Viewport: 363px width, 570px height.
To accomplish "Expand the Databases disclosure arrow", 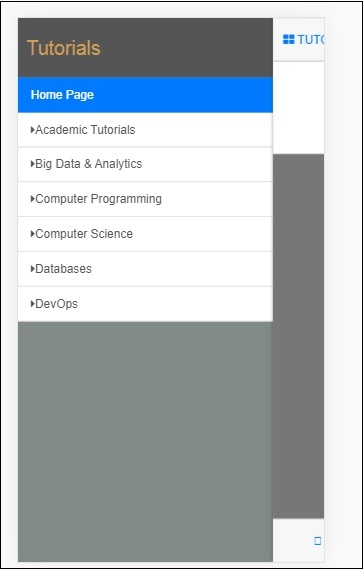I will [x=33, y=269].
